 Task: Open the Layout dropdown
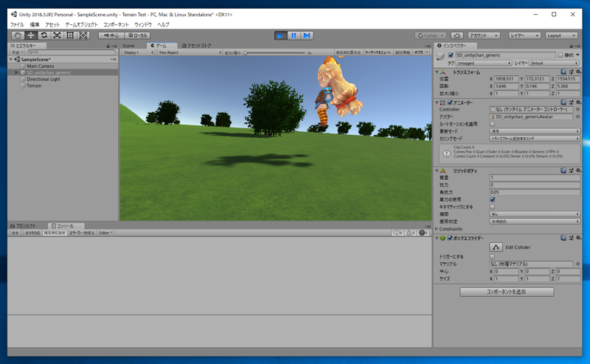tap(561, 35)
